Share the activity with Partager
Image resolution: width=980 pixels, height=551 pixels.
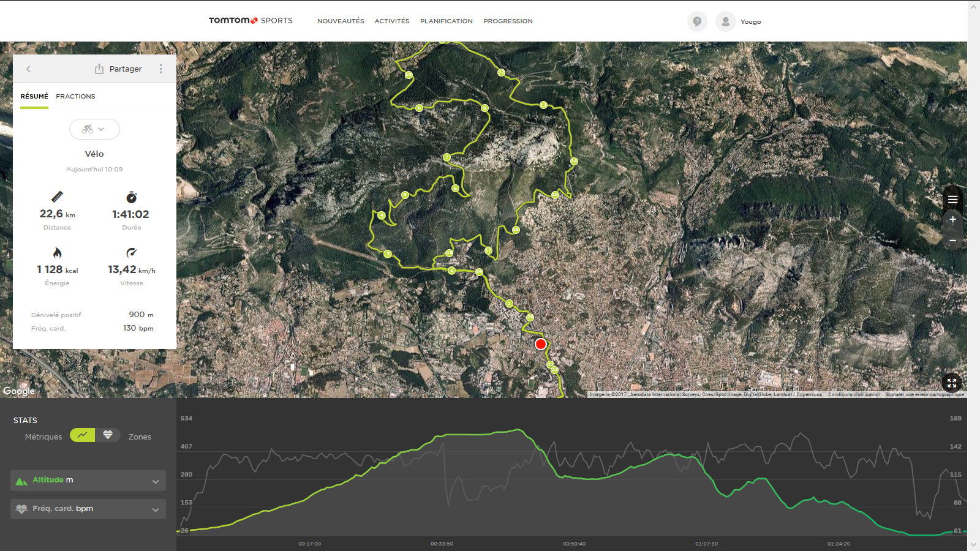(118, 69)
